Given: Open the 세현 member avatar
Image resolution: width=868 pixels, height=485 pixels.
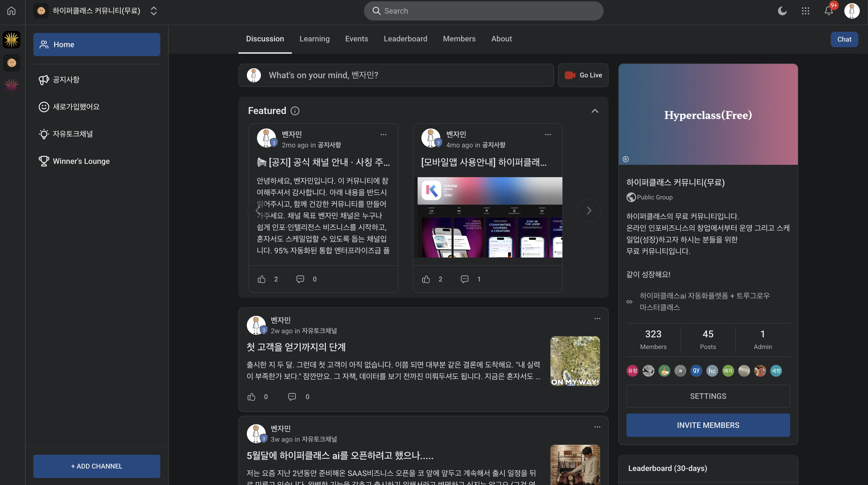Looking at the screenshot, I should (x=776, y=371).
